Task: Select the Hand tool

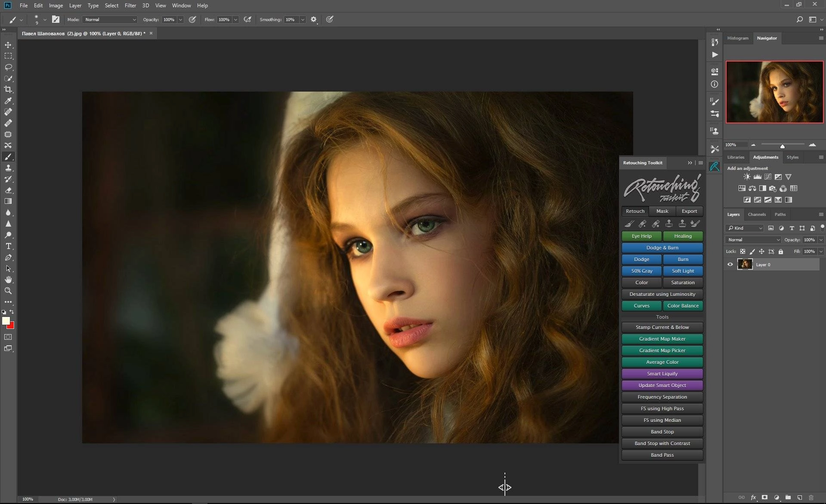Action: [x=8, y=280]
